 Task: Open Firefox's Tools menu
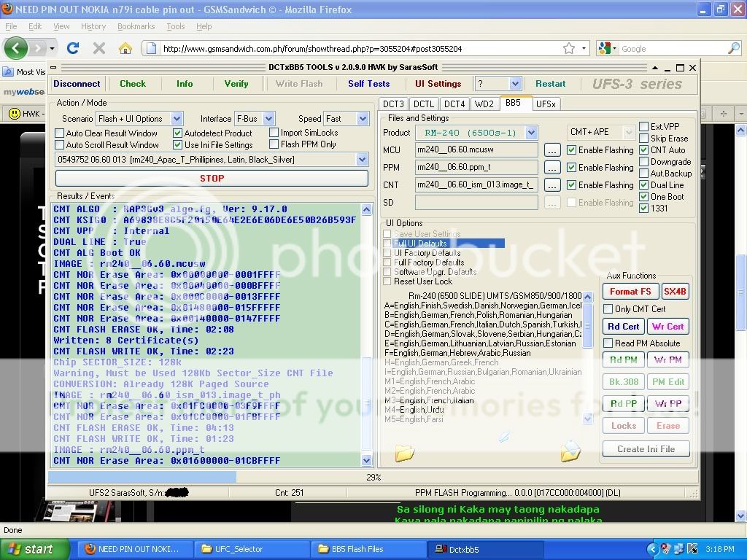(x=175, y=27)
